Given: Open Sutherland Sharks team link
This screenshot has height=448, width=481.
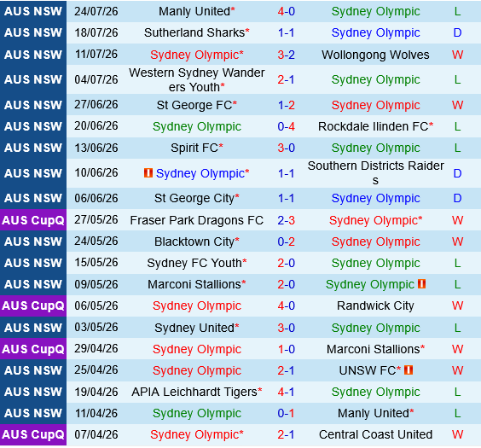Looking at the screenshot, I should (x=194, y=32).
